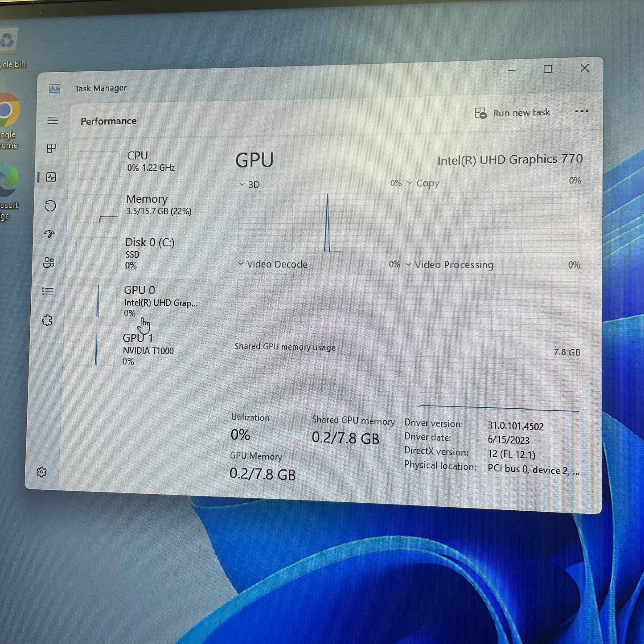Click the Memory mini graph thumbnail
The image size is (644, 644).
coord(98,208)
